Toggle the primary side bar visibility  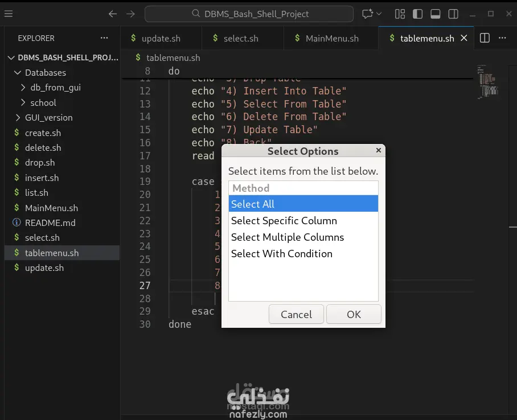pyautogui.click(x=417, y=14)
